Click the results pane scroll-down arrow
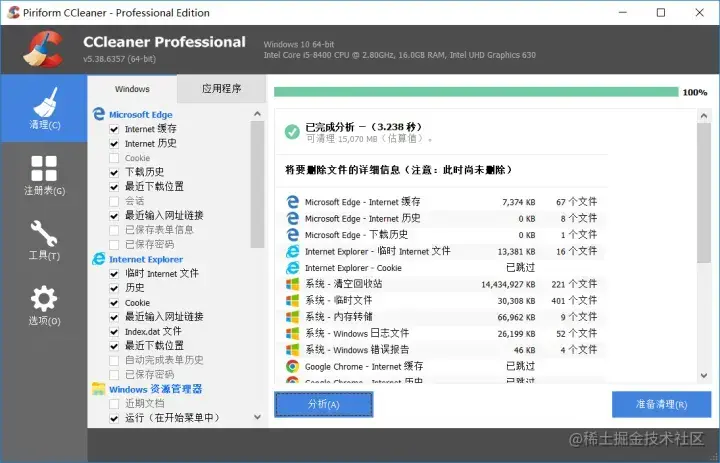The image size is (720, 463). [704, 376]
